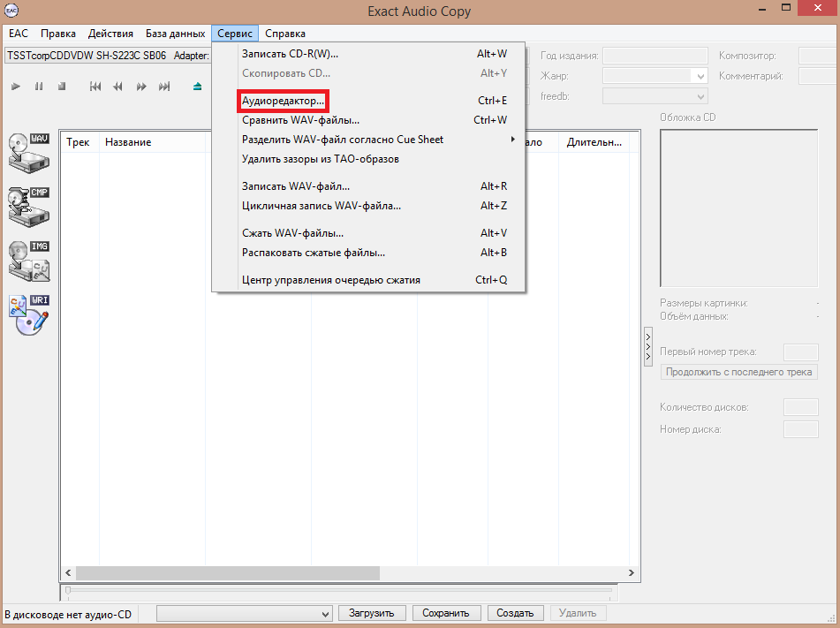Click the Номер диска field
This screenshot has width=840, height=628.
(801, 429)
